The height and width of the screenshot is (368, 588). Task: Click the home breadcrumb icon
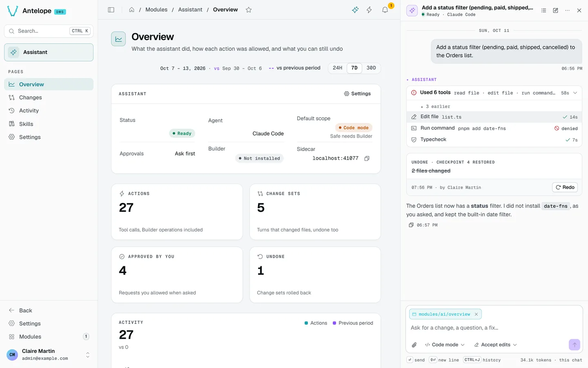coord(131,10)
